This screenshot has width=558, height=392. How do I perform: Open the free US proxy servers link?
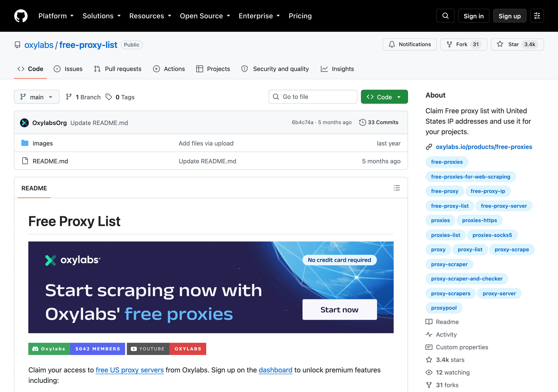coord(129,370)
